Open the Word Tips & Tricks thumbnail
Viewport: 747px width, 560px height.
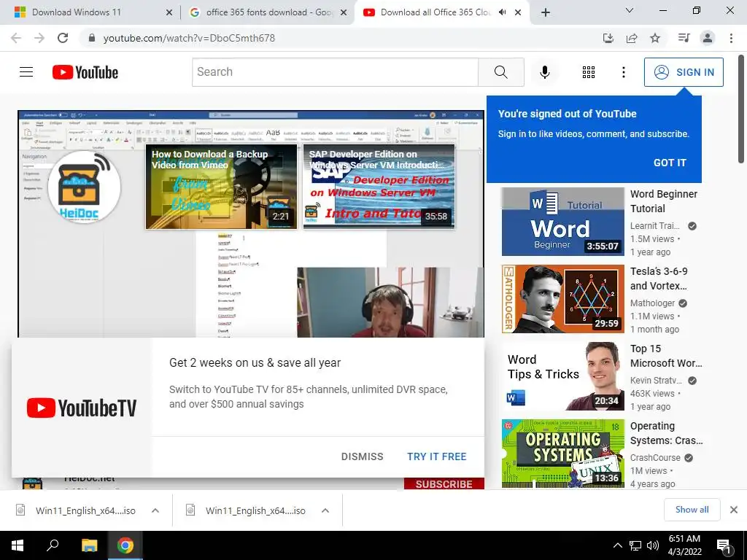pyautogui.click(x=562, y=376)
